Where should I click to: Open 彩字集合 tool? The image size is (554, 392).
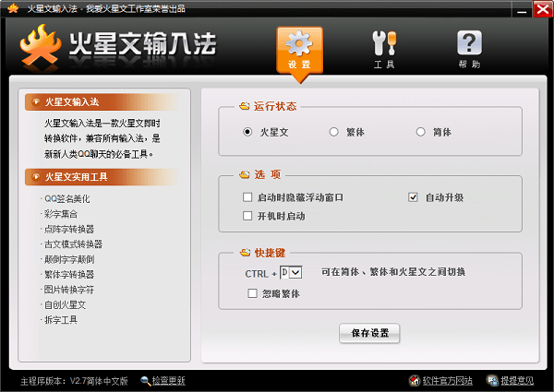tap(60, 214)
